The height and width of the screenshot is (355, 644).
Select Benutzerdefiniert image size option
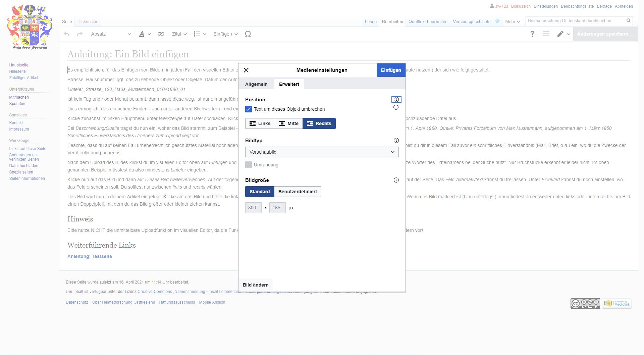tap(298, 192)
